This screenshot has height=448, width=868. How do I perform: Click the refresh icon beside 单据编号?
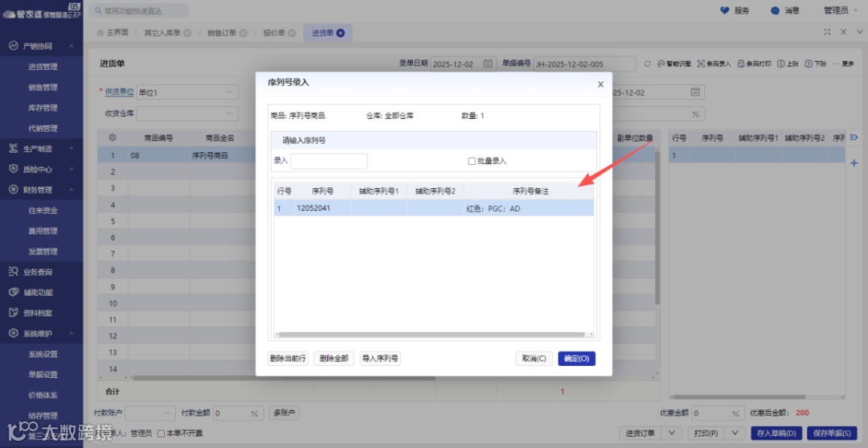648,64
